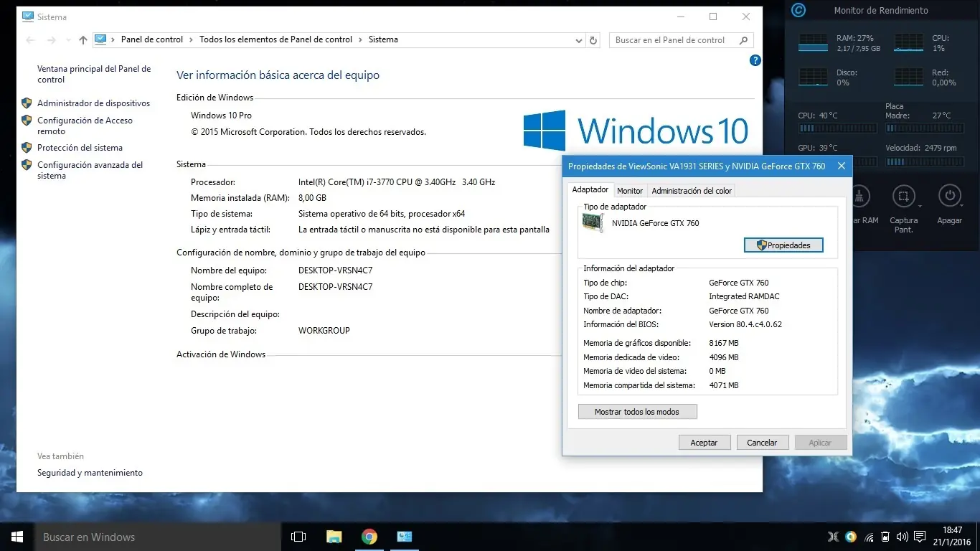The width and height of the screenshot is (980, 551).
Task: Click the Captura Pant. screenshot icon
Action: (903, 196)
